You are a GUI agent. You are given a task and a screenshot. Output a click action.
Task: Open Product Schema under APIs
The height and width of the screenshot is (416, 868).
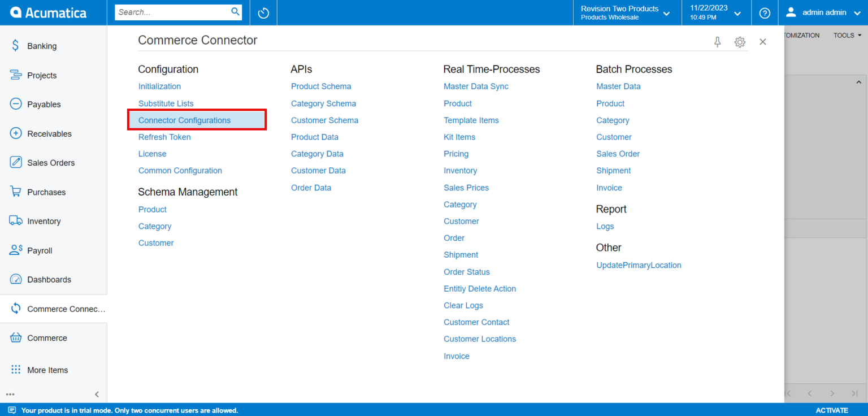(x=321, y=86)
